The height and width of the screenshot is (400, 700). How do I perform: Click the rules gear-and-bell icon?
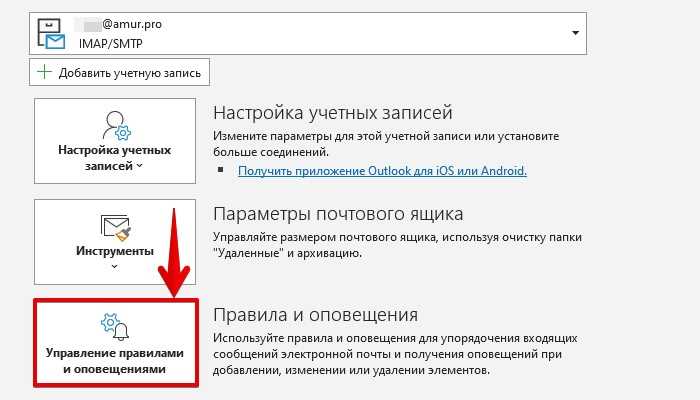[115, 327]
